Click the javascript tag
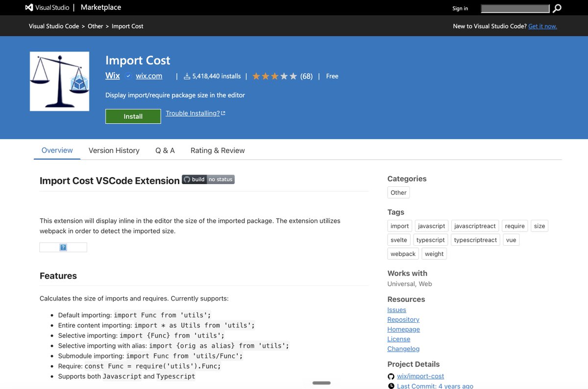588x389 pixels. click(432, 226)
